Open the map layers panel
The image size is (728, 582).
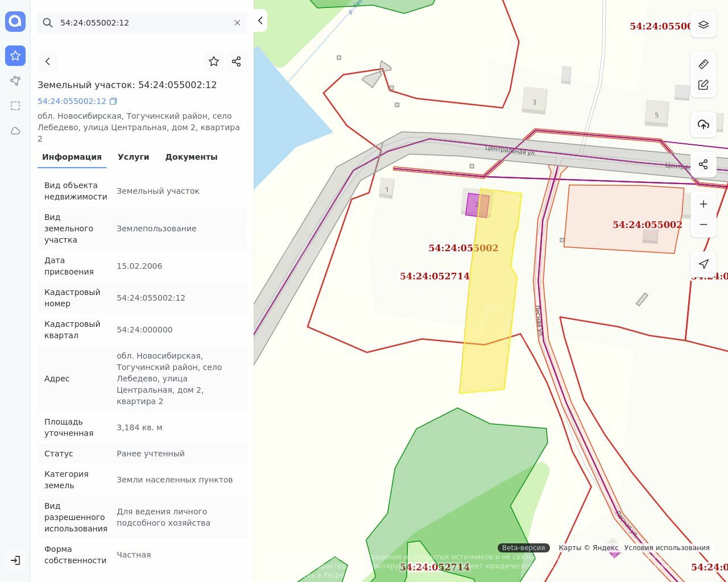point(703,25)
